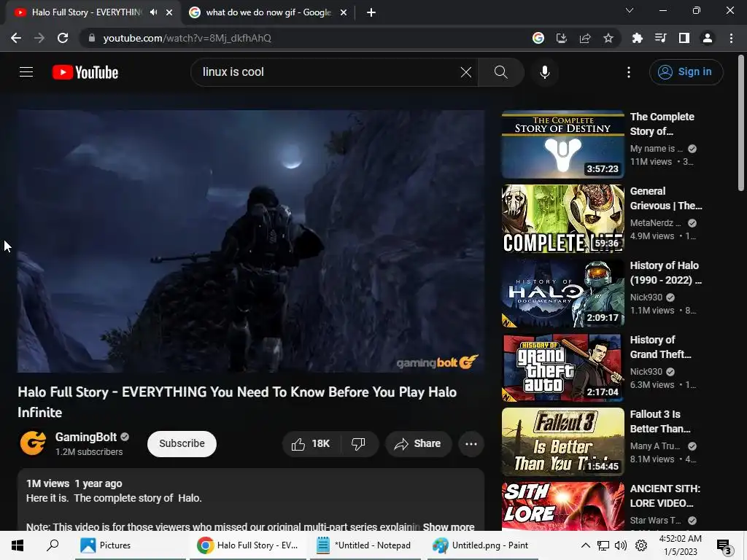Clear the search box text
This screenshot has width=747, height=560.
466,72
